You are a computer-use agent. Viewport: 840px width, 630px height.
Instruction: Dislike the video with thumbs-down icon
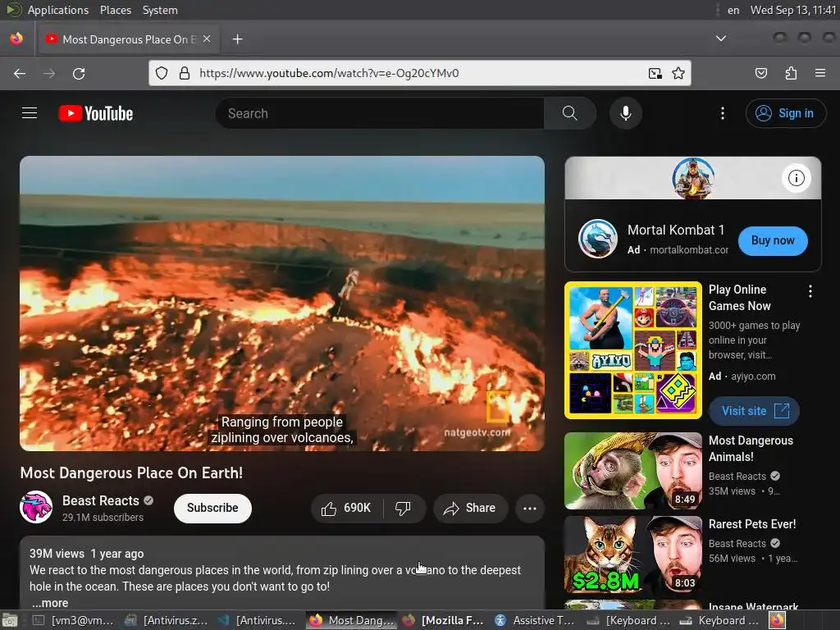pos(403,508)
